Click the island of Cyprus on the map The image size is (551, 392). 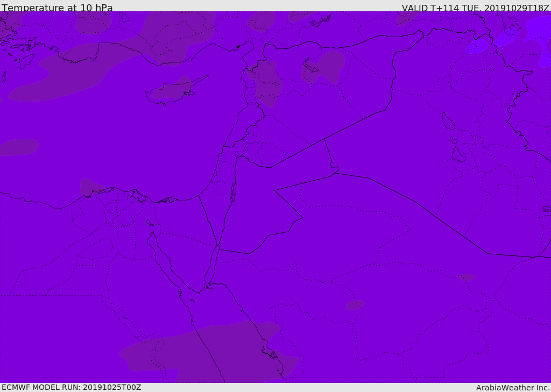coord(176,91)
